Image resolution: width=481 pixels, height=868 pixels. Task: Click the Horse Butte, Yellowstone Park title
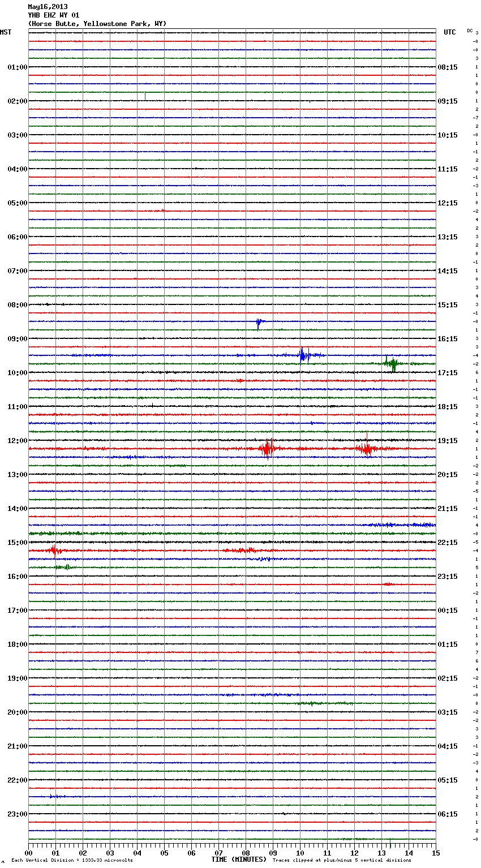point(97,24)
